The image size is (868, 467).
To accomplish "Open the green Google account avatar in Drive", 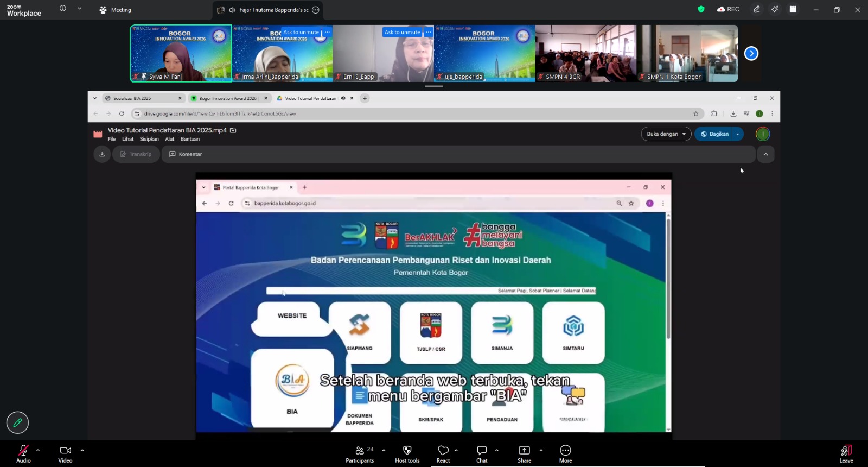I will tap(763, 134).
